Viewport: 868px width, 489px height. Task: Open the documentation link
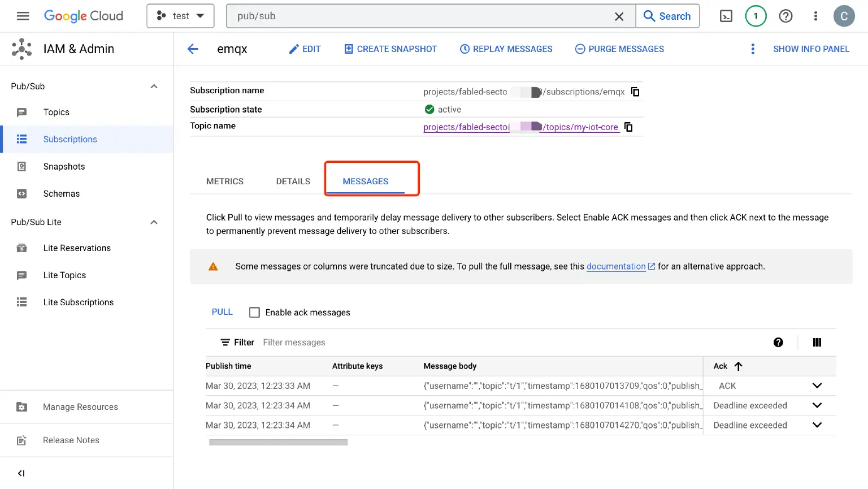tap(616, 266)
